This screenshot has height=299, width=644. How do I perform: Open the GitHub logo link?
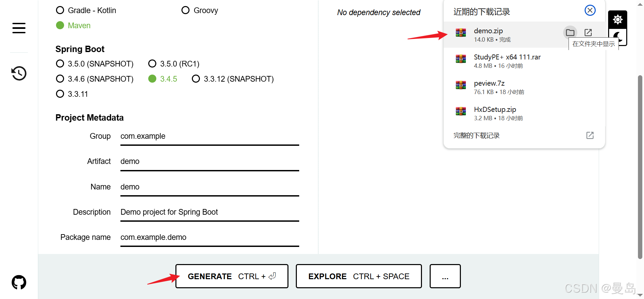click(19, 282)
